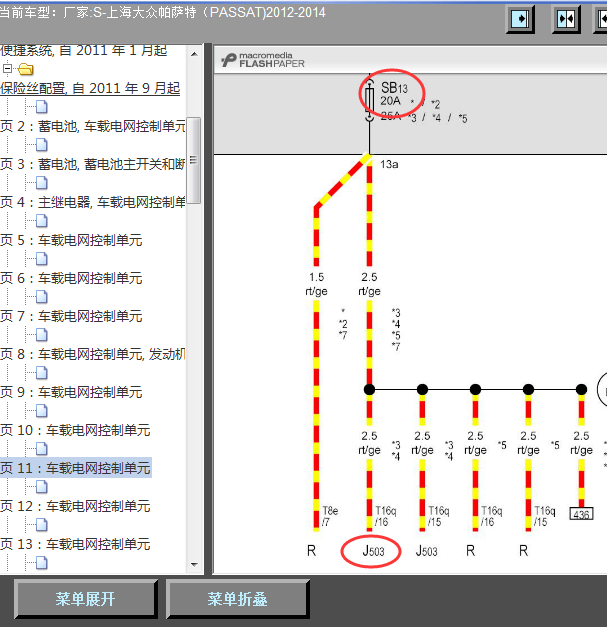Click document icon below 页 8 entry
The width and height of the screenshot is (607, 627).
[x=42, y=373]
